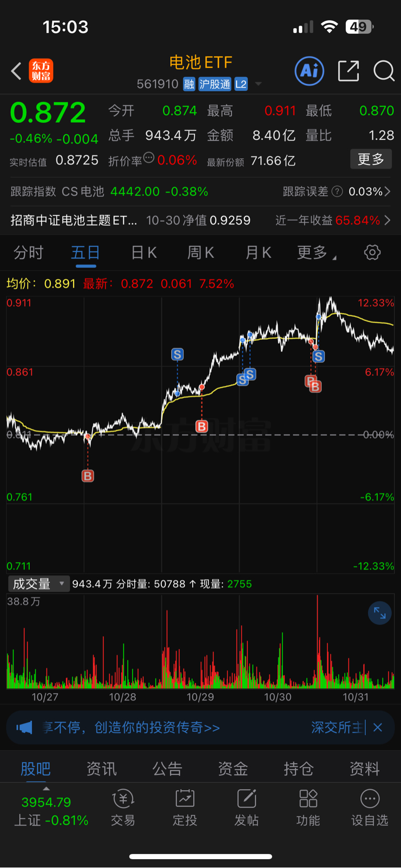Open the 创造你的投资传奇 banner link
This screenshot has height=868, width=401.
click(x=157, y=727)
